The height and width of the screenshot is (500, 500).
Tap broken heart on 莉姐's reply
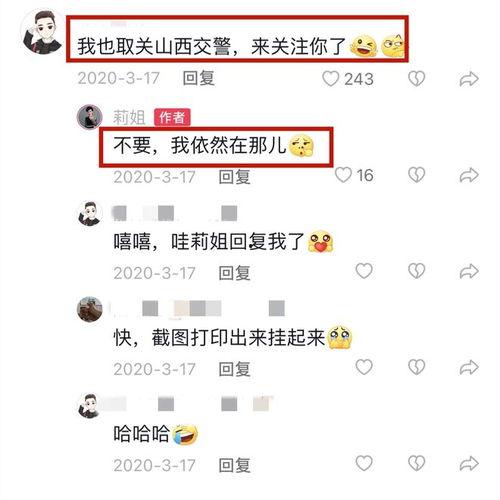417,175
